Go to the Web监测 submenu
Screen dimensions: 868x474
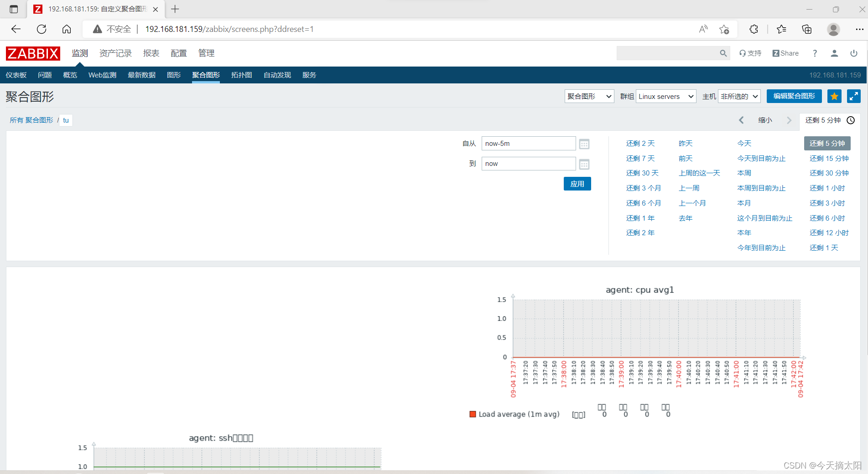(x=102, y=75)
